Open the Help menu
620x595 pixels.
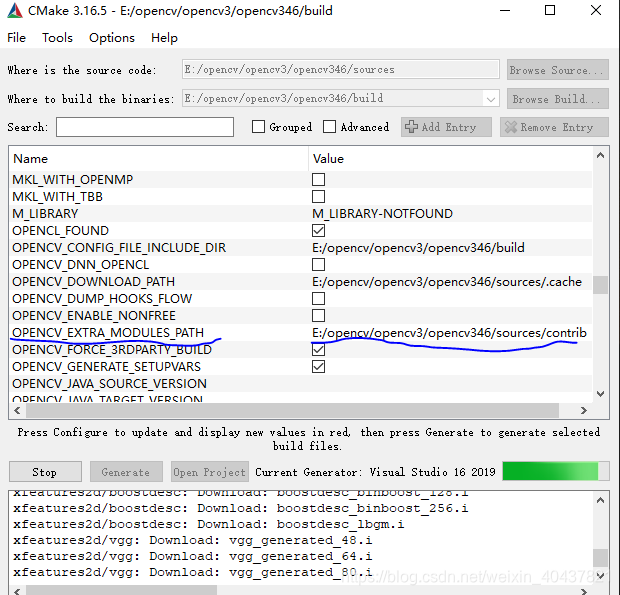[164, 38]
